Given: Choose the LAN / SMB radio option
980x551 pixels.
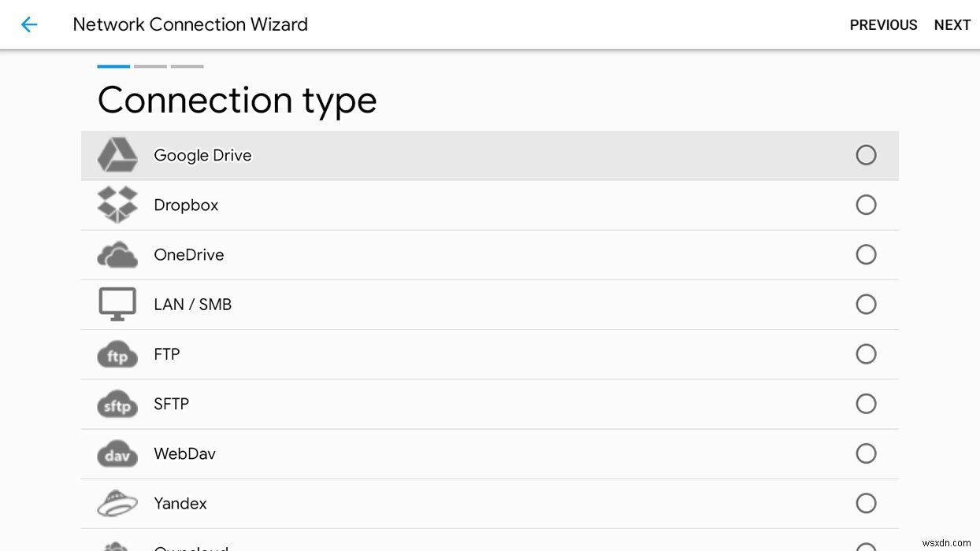Looking at the screenshot, I should (x=866, y=304).
